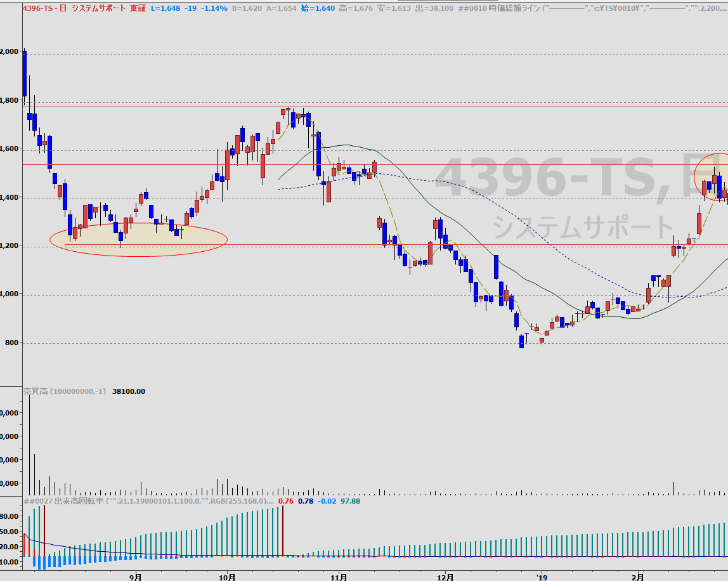Click the "12月" date axis label
The image size is (728, 581).
coord(445,577)
